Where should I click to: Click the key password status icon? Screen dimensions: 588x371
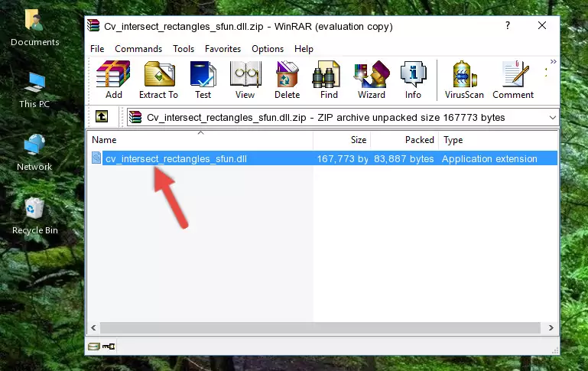109,347
